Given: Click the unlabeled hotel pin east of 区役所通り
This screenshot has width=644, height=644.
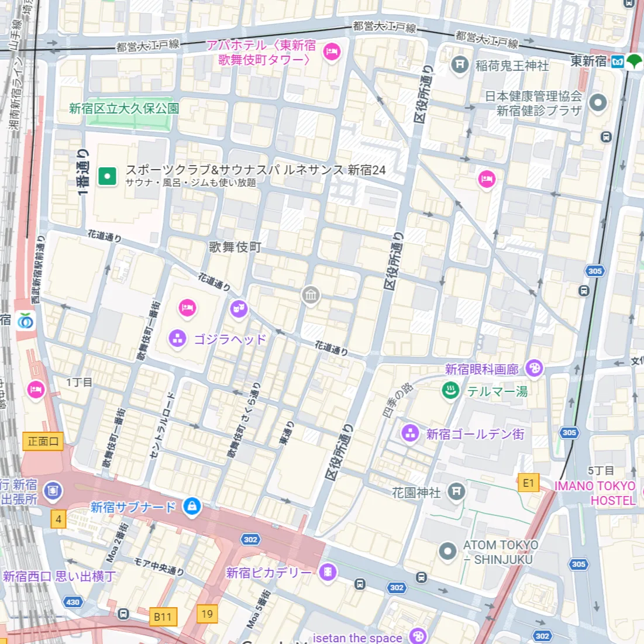Looking at the screenshot, I should click(x=487, y=180).
